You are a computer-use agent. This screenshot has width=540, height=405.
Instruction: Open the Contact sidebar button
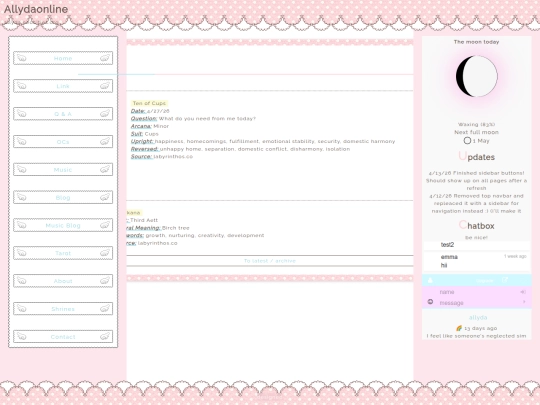(x=63, y=337)
